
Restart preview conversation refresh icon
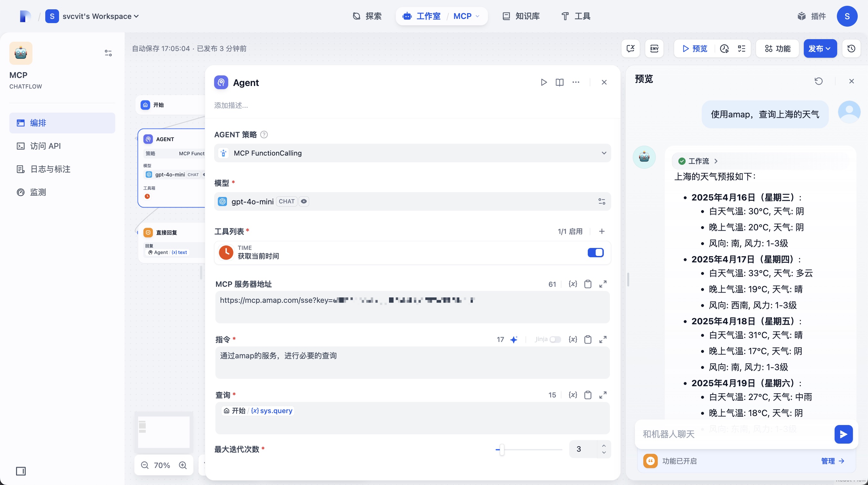click(819, 81)
